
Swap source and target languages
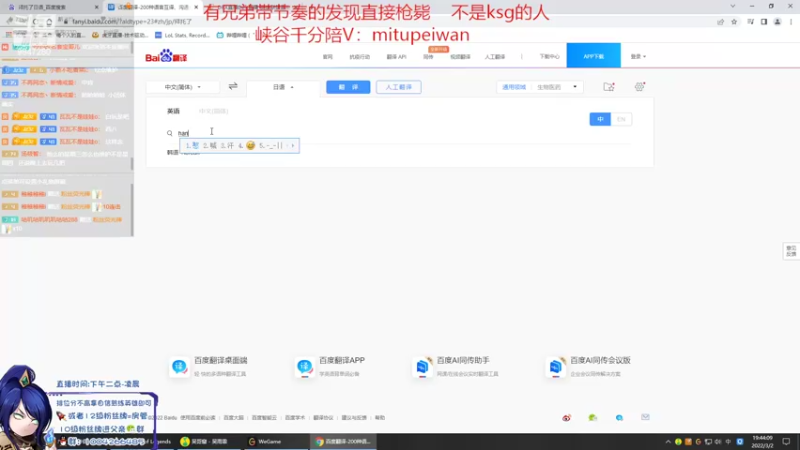tap(233, 86)
